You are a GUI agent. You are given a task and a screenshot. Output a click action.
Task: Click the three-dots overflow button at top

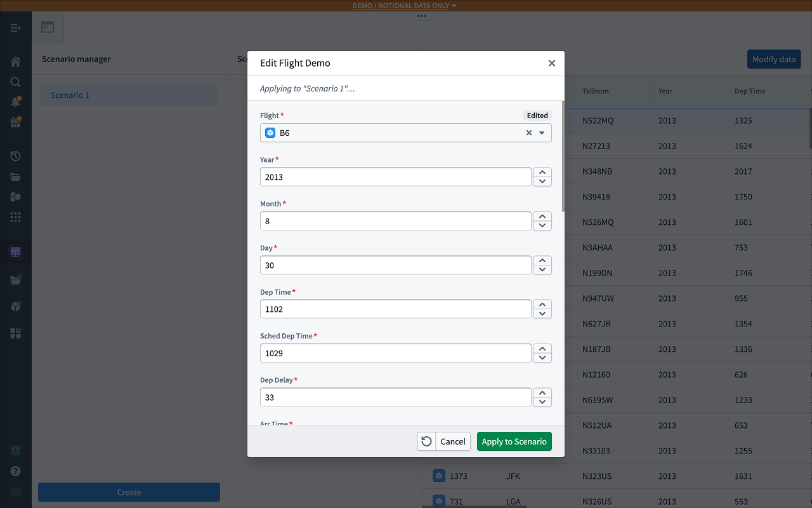pyautogui.click(x=422, y=16)
